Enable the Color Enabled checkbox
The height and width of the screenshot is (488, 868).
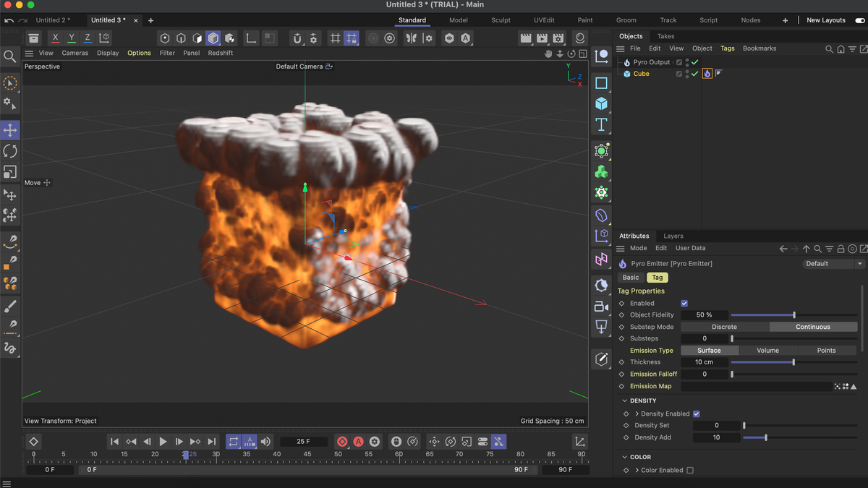click(x=690, y=471)
